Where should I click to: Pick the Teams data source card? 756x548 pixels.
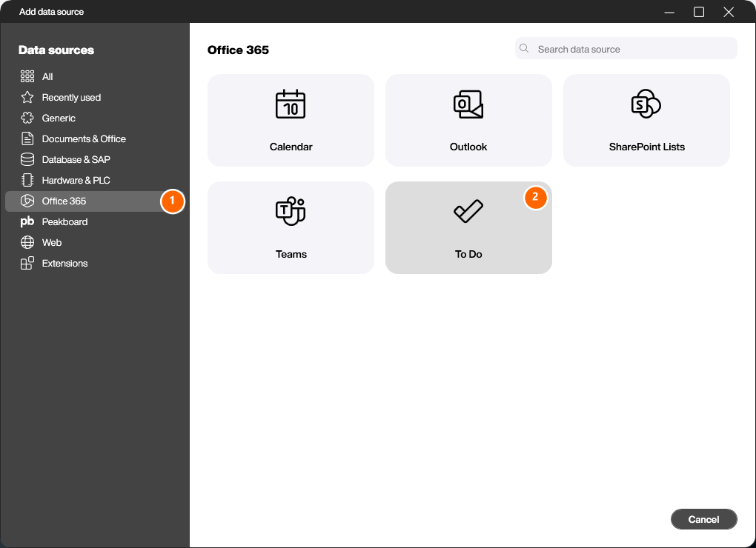(x=291, y=228)
